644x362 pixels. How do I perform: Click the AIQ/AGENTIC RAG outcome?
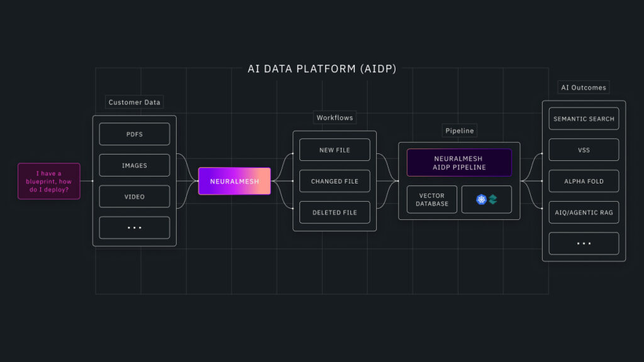(584, 212)
